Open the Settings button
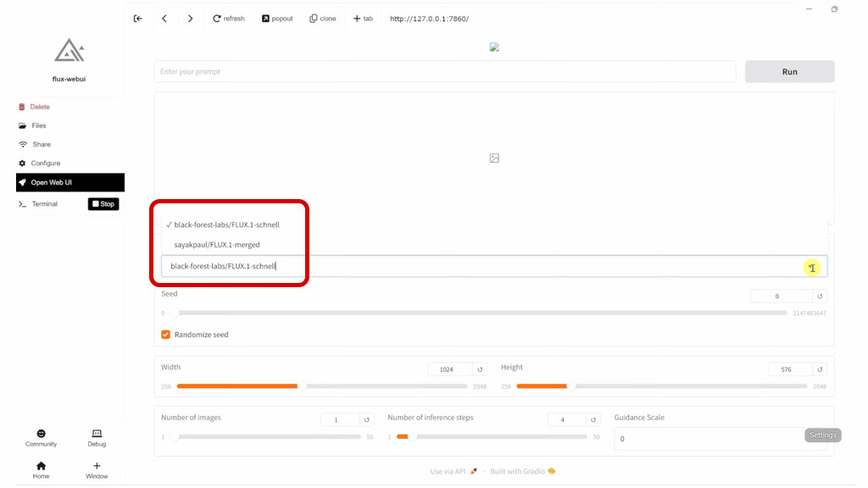Image resolution: width=868 pixels, height=488 pixels. point(822,435)
